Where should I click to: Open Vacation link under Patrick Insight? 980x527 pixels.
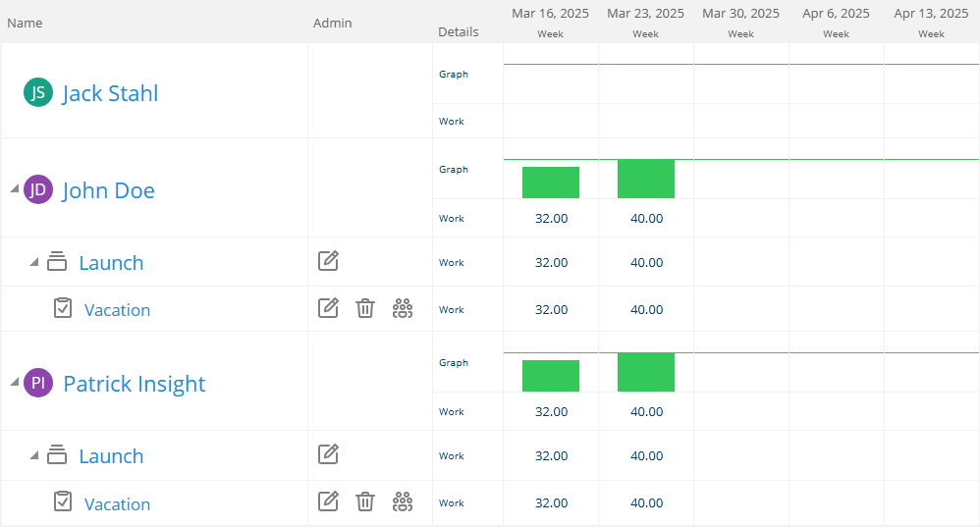click(118, 503)
